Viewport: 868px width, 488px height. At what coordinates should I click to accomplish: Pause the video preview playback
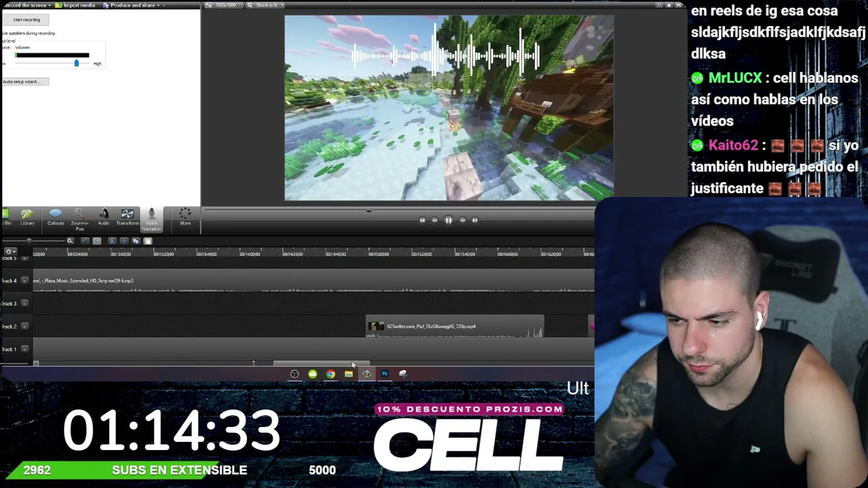click(448, 220)
